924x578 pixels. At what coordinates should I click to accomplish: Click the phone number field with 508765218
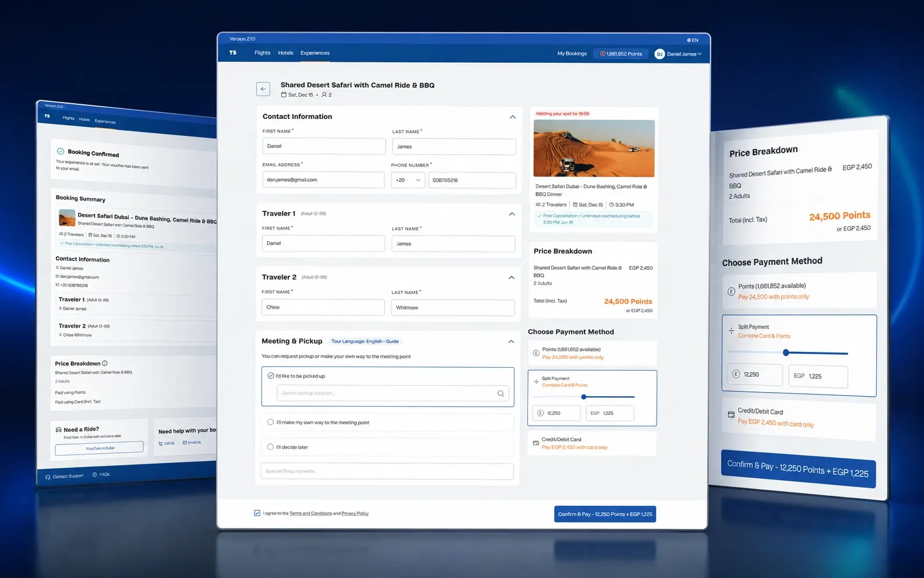coord(472,180)
